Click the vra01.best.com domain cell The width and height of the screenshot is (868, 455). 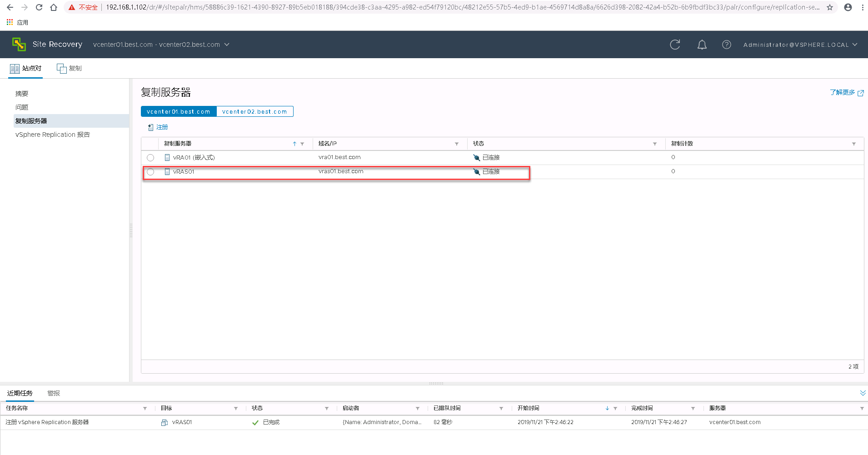coord(339,157)
